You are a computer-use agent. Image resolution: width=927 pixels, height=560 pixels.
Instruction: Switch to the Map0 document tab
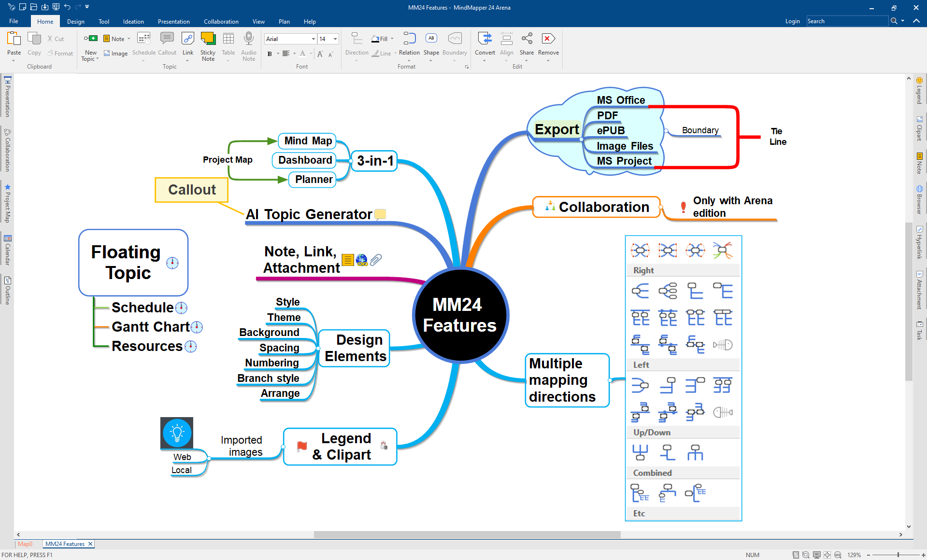click(25, 544)
